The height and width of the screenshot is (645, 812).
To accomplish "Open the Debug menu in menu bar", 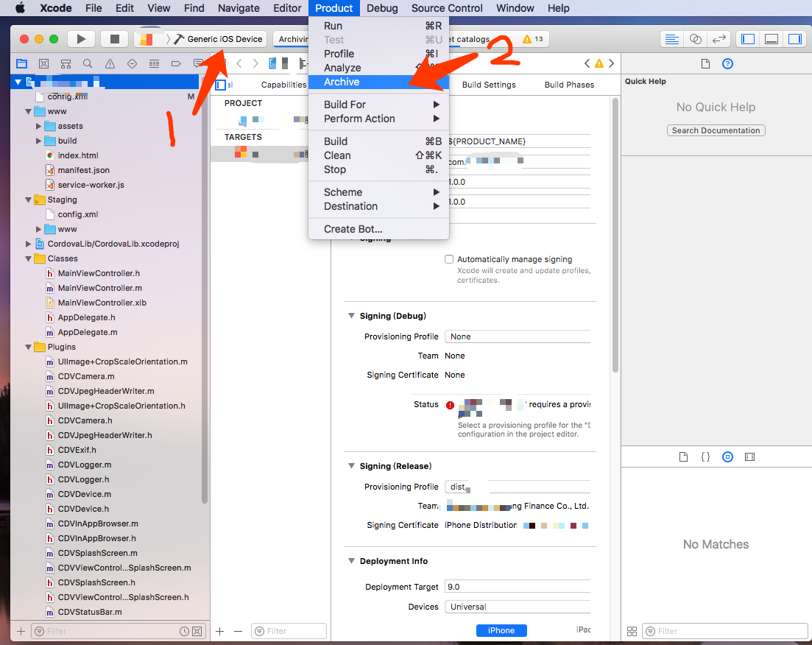I will coord(382,8).
